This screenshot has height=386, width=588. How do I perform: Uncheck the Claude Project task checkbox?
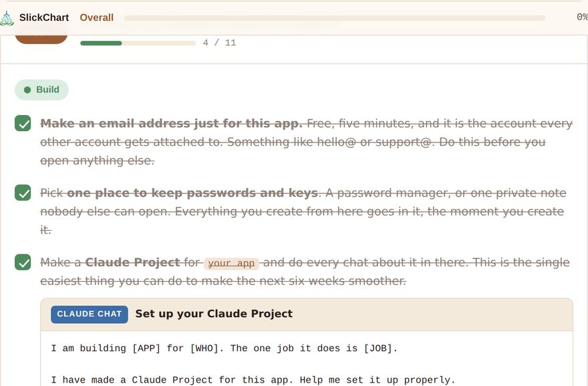23,262
